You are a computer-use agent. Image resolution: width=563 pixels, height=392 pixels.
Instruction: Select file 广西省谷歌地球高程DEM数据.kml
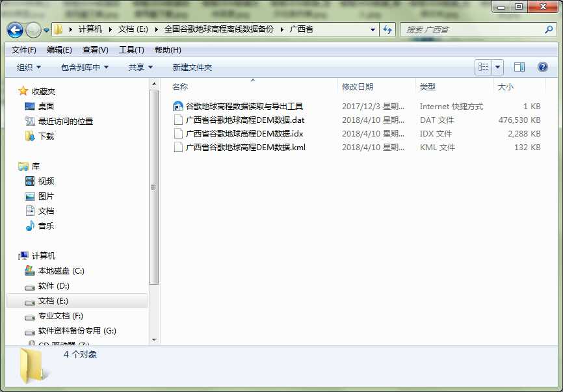point(245,147)
